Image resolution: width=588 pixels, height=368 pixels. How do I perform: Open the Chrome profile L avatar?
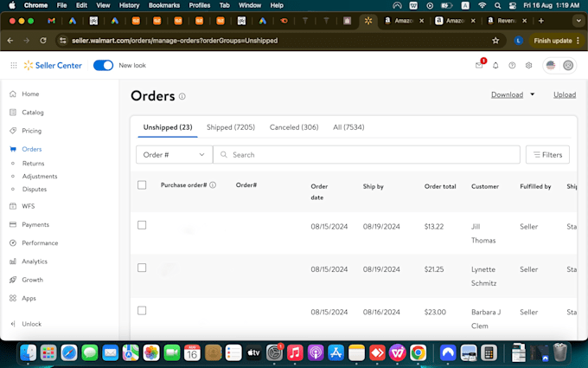point(518,41)
